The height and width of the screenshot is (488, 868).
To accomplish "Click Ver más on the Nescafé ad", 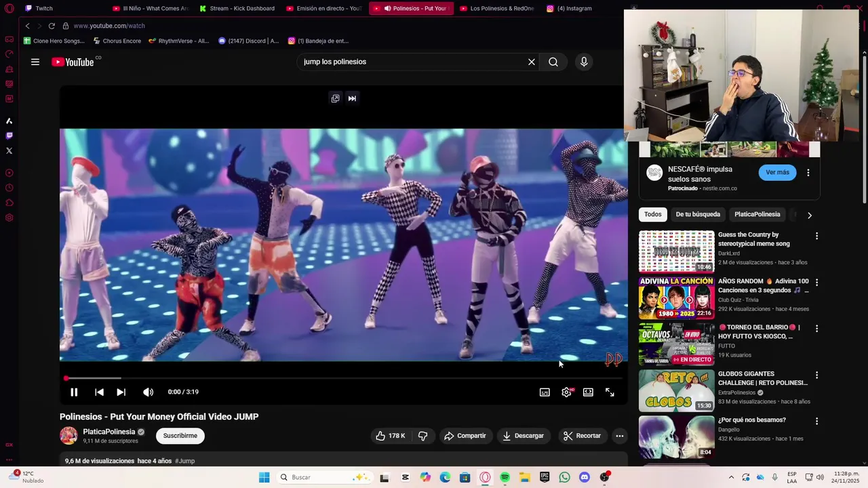I will (777, 172).
